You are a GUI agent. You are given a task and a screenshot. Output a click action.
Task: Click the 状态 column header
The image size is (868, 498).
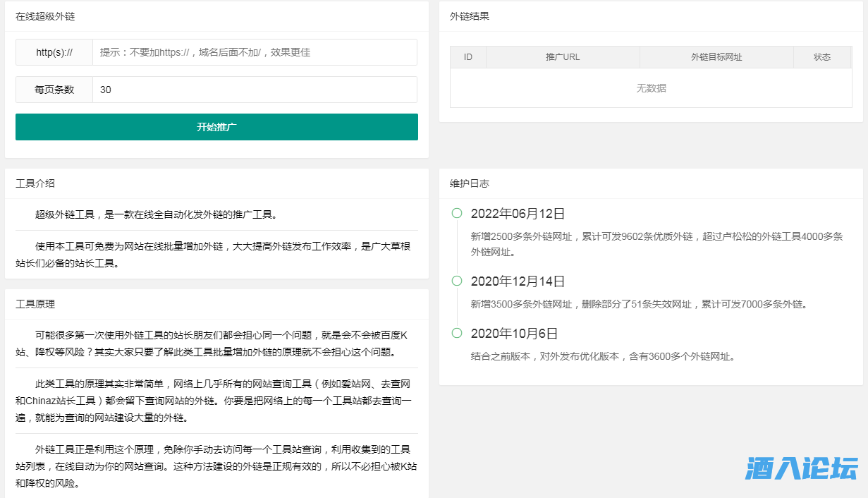[822, 57]
